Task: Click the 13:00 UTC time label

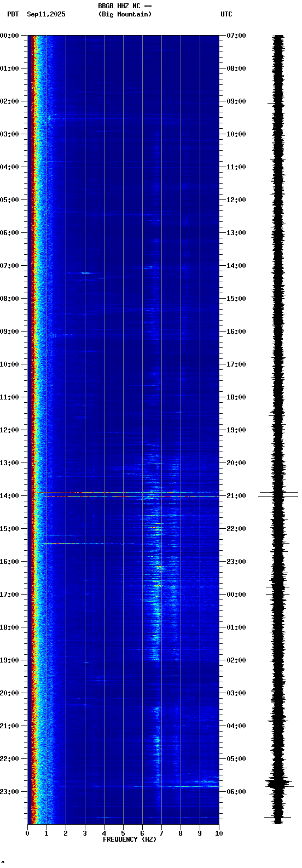Action: point(236,233)
